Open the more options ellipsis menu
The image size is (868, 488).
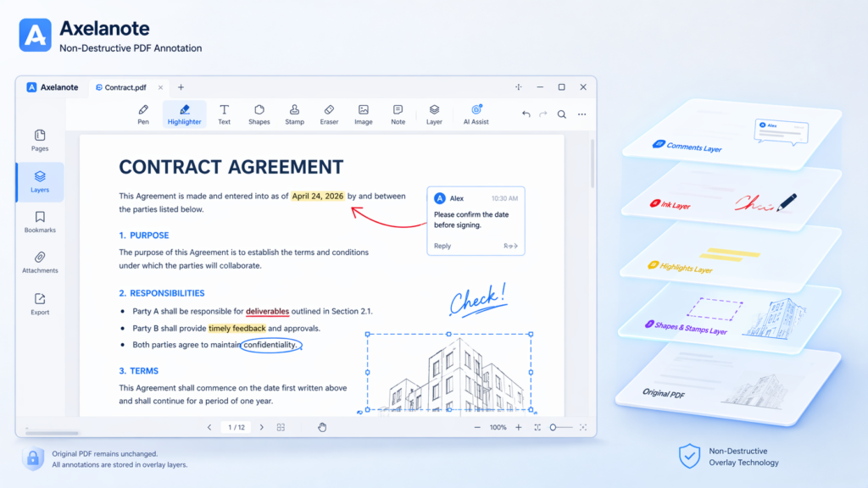(581, 114)
